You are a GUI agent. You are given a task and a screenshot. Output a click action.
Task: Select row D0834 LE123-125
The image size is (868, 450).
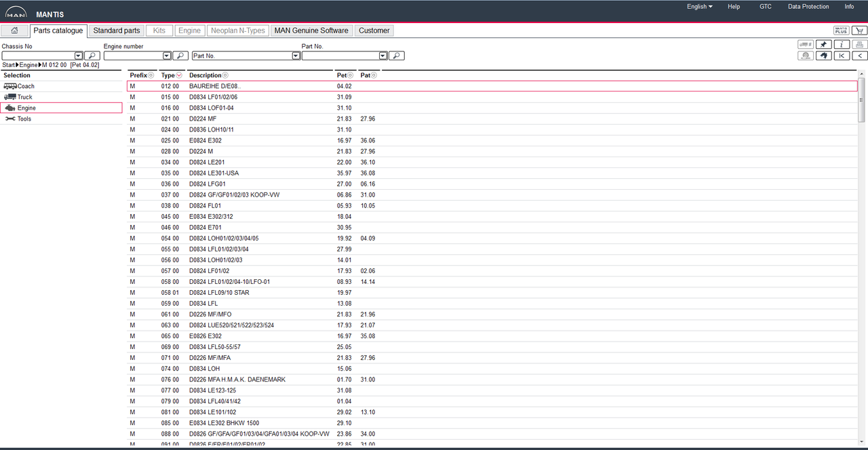click(492, 390)
